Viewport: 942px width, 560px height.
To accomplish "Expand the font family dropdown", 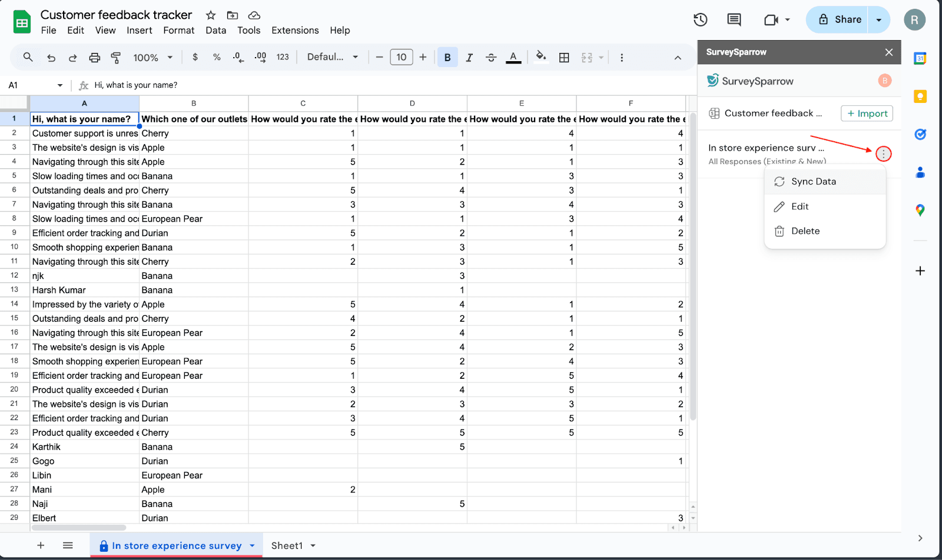I will (x=333, y=58).
